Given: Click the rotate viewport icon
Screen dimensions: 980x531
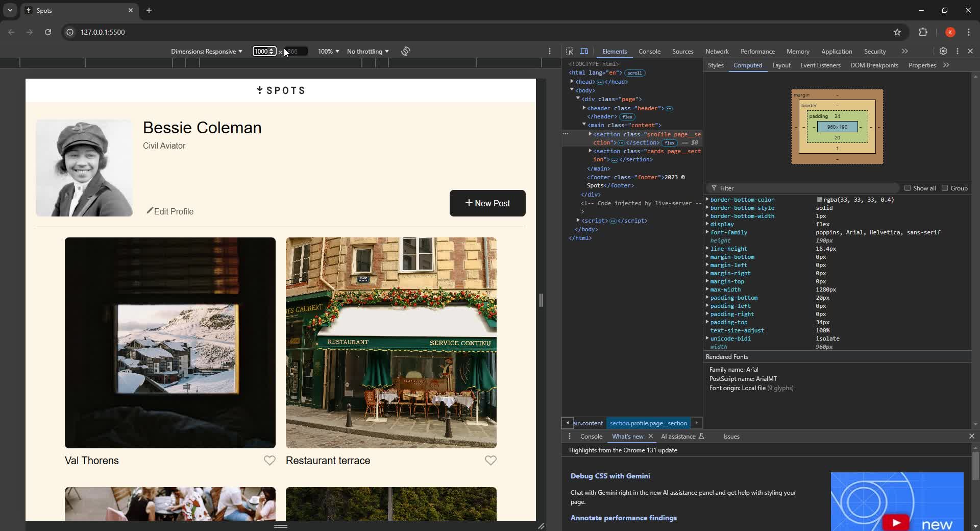Looking at the screenshot, I should point(406,51).
